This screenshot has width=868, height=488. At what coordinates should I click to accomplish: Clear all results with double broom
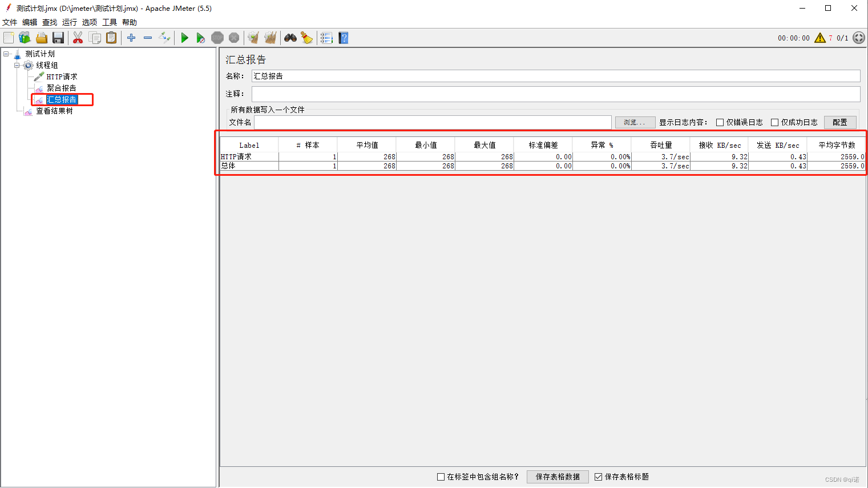coord(270,38)
